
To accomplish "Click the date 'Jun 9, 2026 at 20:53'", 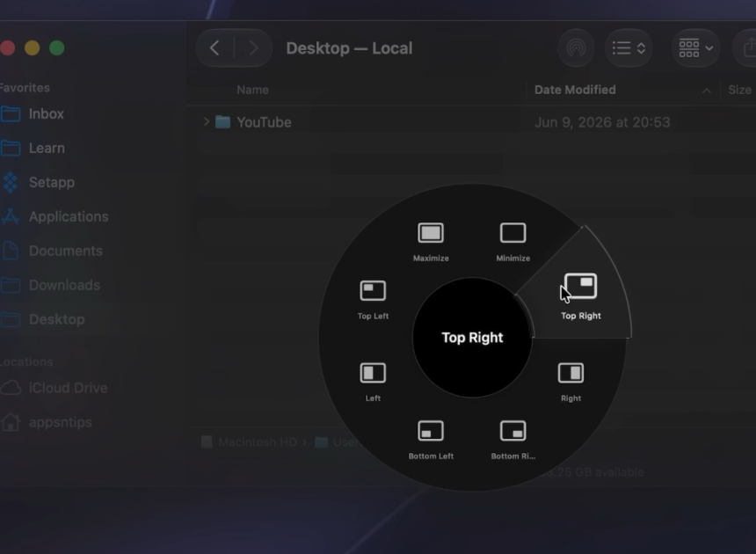I will point(602,122).
